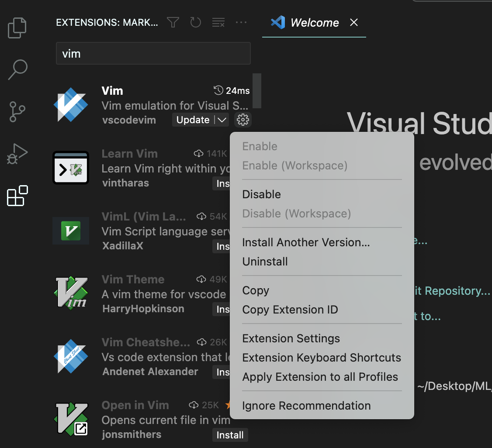Click Install button for Vim Theme

[222, 309]
